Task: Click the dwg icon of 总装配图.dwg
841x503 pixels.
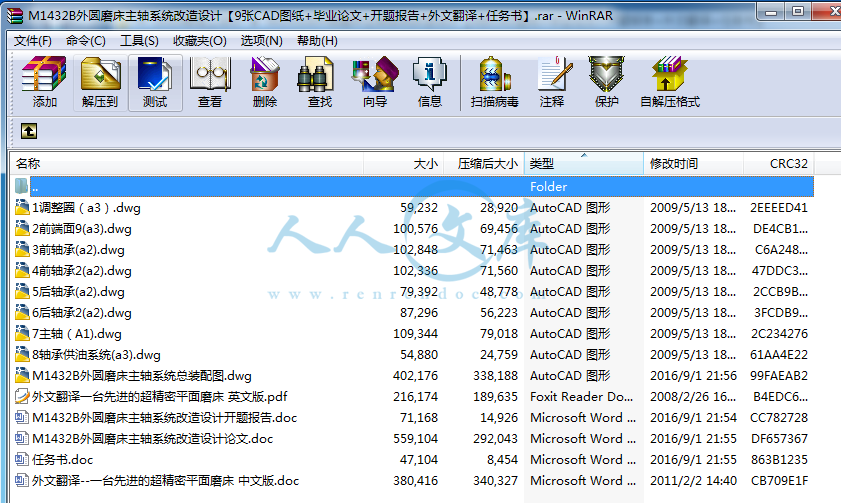Action: tap(22, 375)
